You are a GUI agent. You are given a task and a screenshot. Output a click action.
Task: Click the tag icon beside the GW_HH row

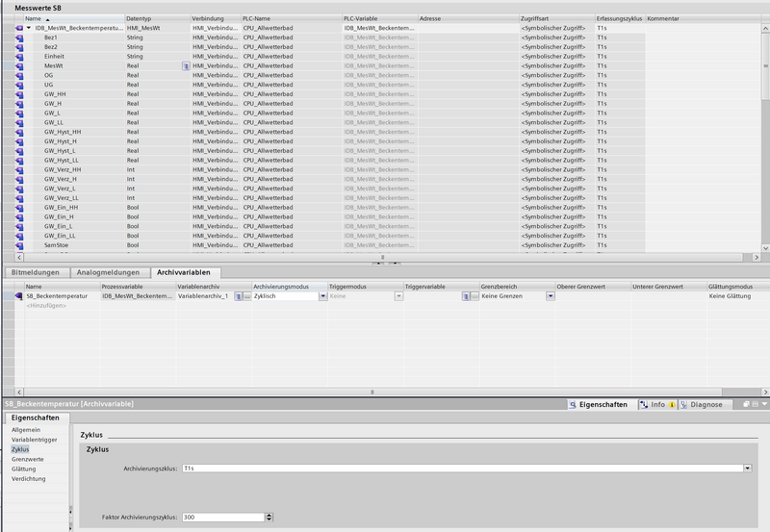pos(20,93)
